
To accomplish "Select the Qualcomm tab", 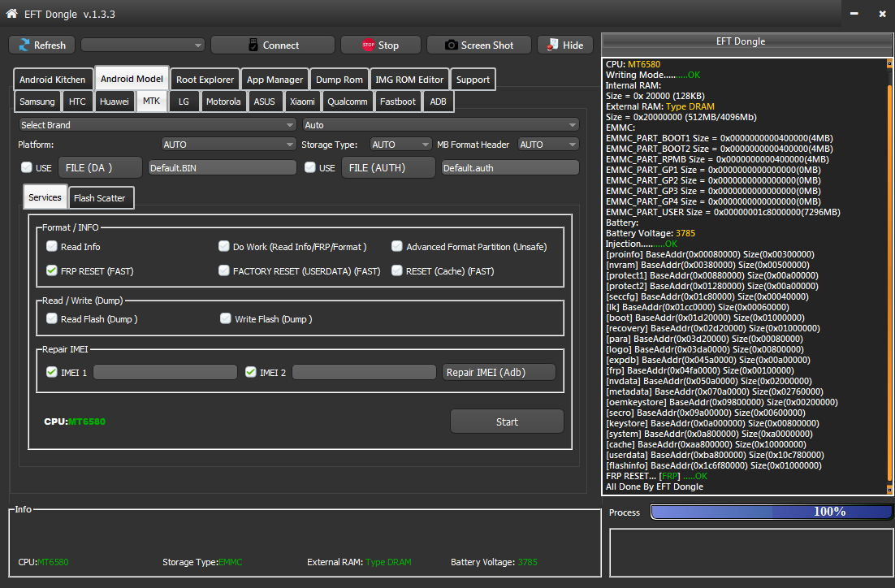I will [347, 102].
